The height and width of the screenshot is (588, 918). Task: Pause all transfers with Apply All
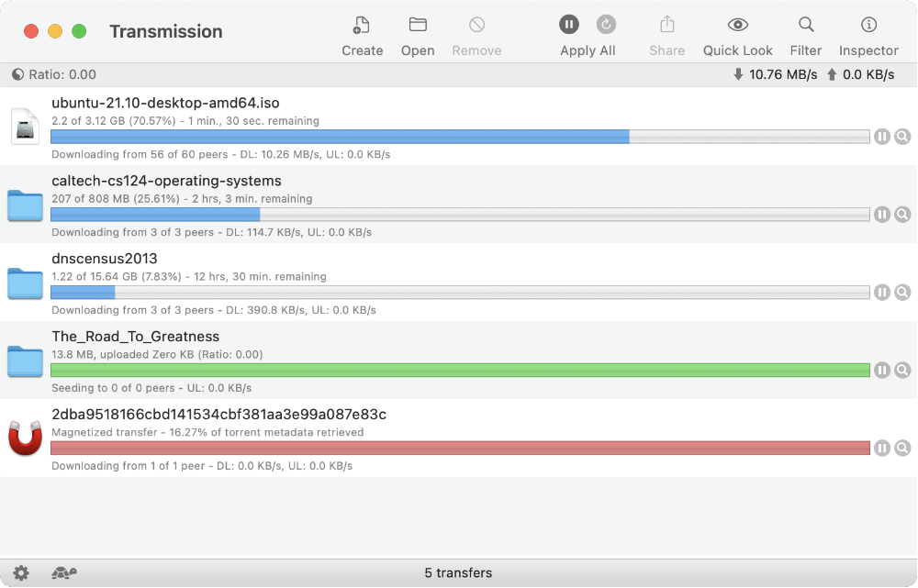pyautogui.click(x=568, y=25)
